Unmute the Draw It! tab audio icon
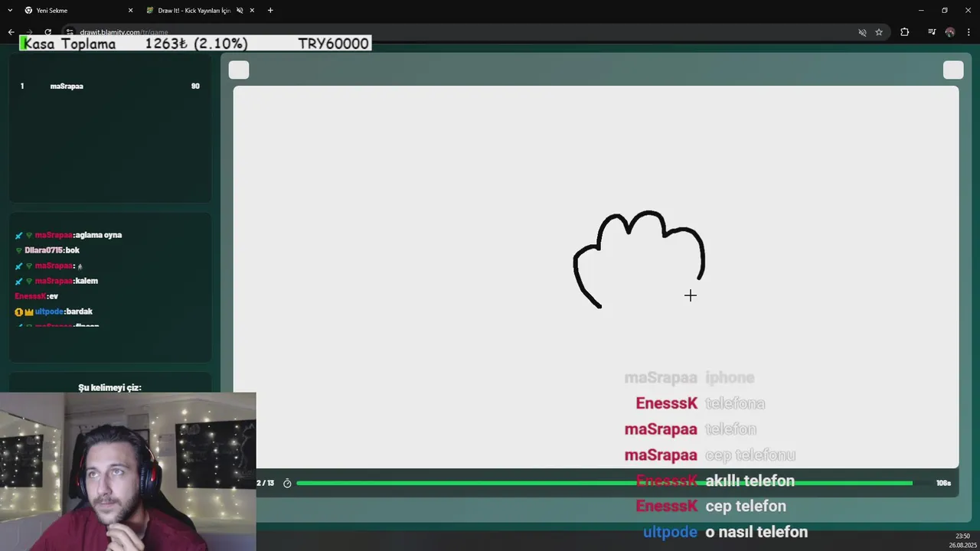This screenshot has width=980, height=551. click(x=240, y=11)
